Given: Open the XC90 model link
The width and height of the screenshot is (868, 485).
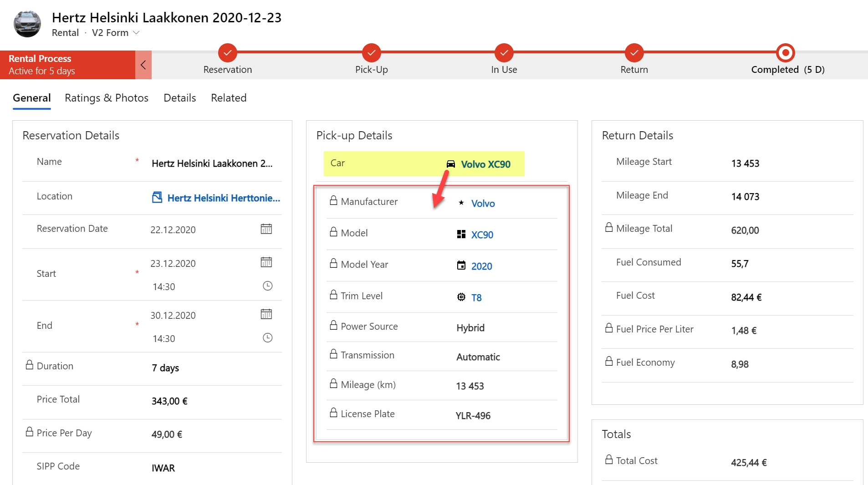Looking at the screenshot, I should point(482,235).
